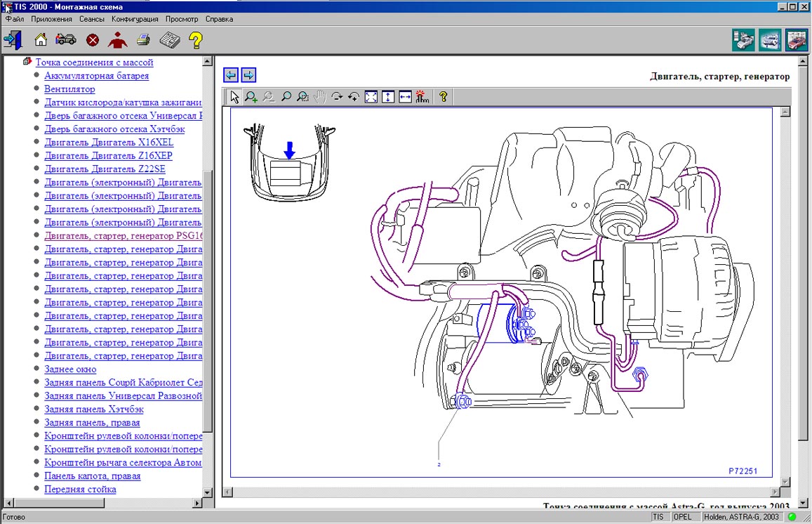Select the arrow pointer tool in diagram toolbar
Screen dimensions: 812x524
coord(234,97)
